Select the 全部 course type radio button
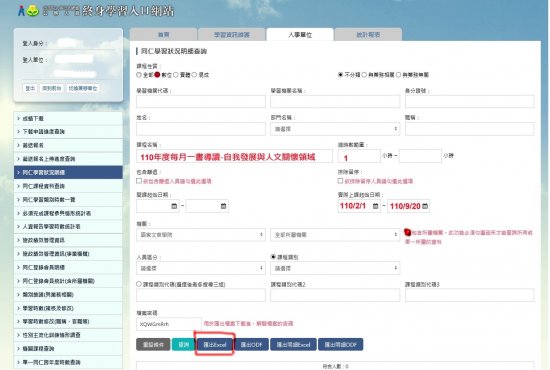This screenshot has height=370, width=550. point(139,75)
